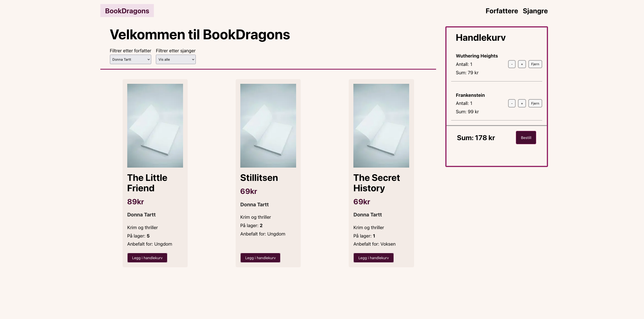The width and height of the screenshot is (644, 319).
Task: Remove Wuthering Heights using Fjern button
Action: [x=535, y=64]
